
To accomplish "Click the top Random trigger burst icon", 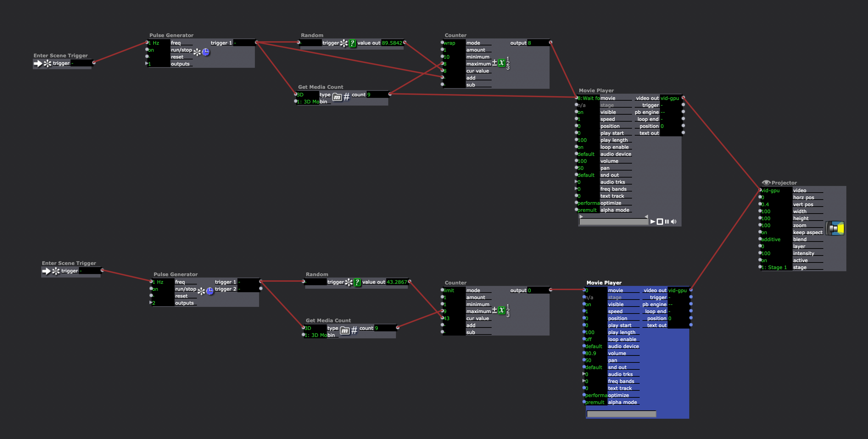I will (x=344, y=43).
